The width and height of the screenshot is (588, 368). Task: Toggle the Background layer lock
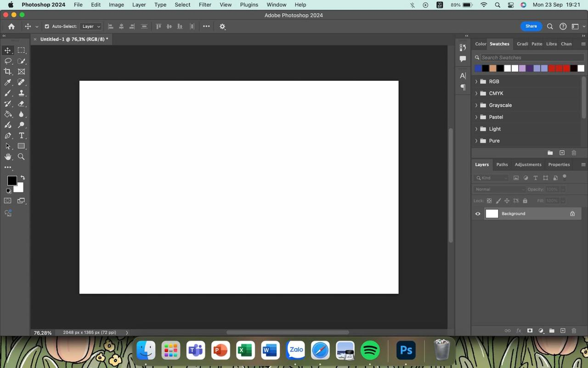click(x=572, y=214)
